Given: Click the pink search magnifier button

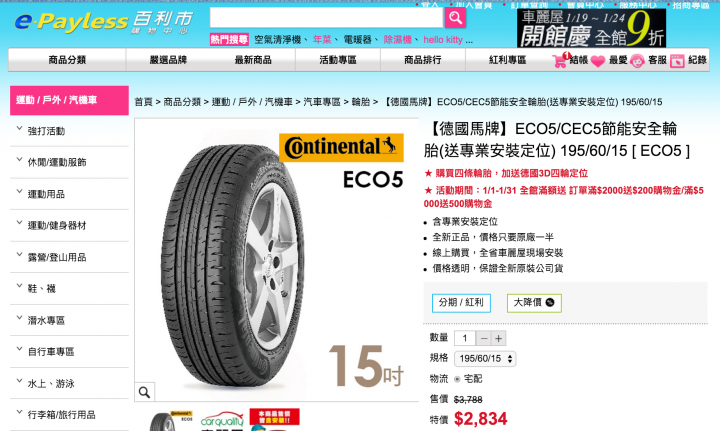Looking at the screenshot, I should point(455,18).
